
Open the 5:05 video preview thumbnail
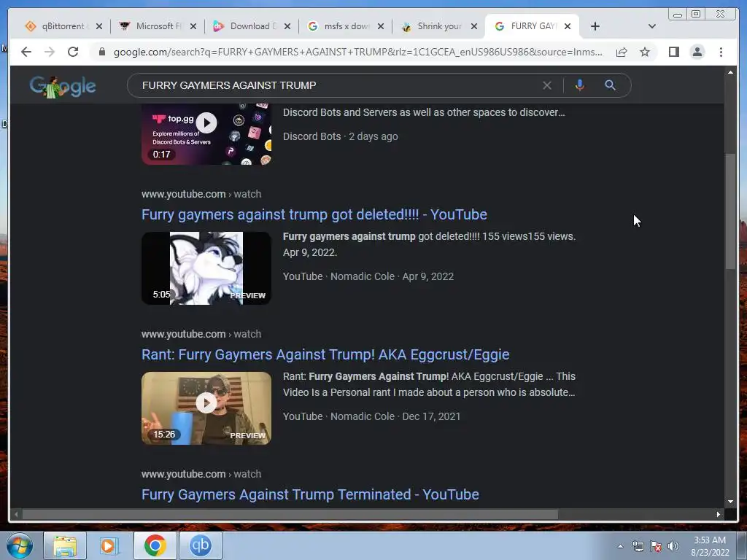[x=206, y=268]
